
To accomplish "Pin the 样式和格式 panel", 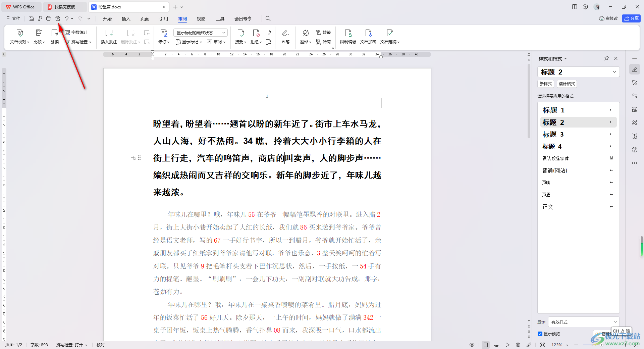I will click(x=606, y=58).
